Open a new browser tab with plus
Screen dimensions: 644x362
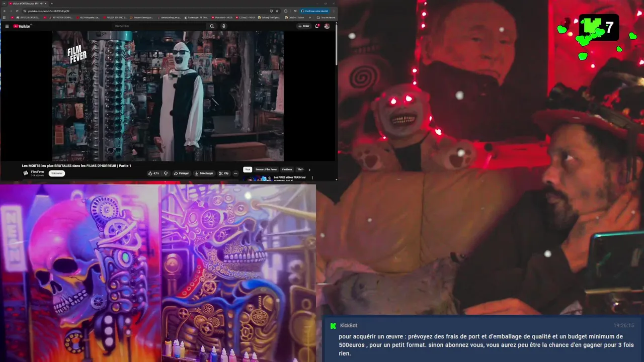coord(52,4)
